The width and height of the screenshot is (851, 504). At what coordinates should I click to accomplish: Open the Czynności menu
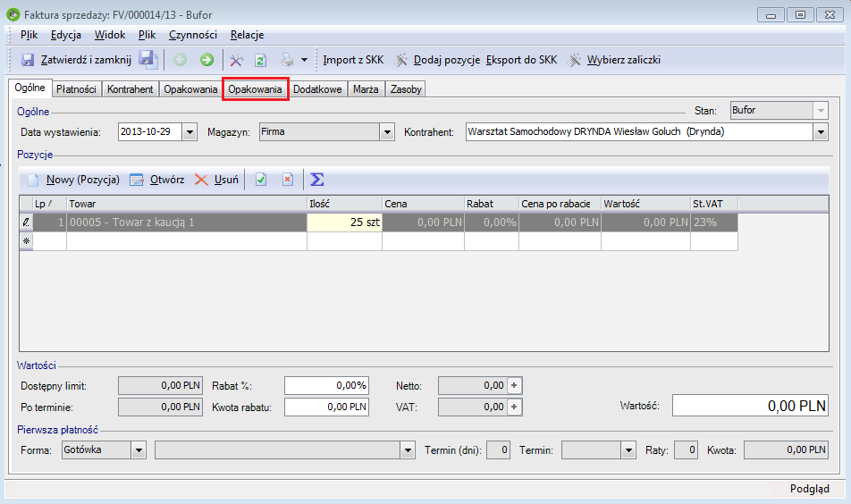pos(193,35)
